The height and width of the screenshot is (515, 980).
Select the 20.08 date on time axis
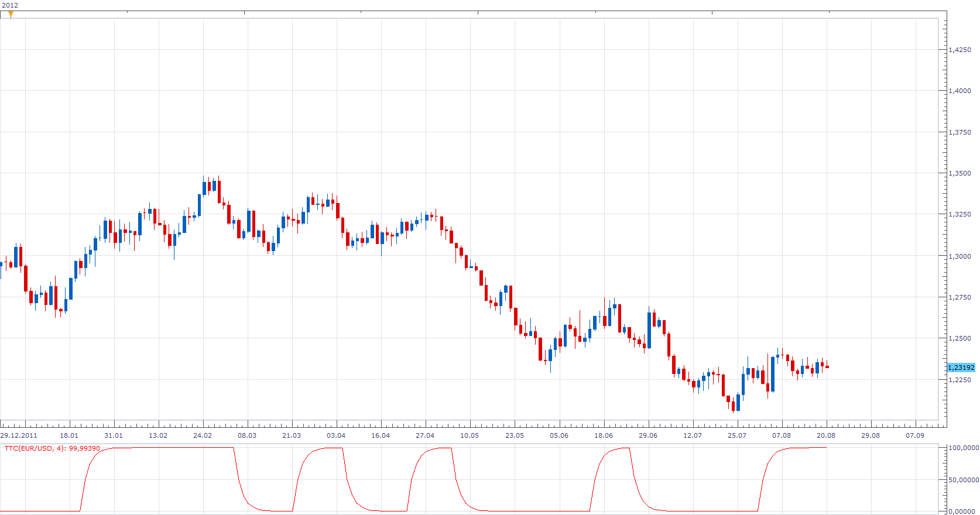click(826, 435)
